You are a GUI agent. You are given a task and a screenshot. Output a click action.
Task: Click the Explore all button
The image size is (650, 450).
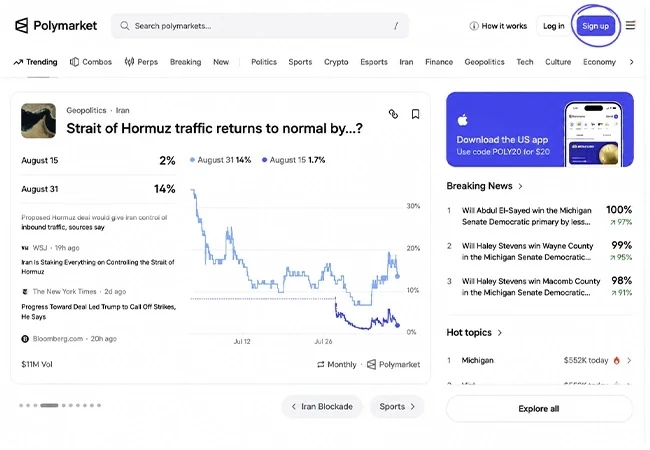pos(539,409)
